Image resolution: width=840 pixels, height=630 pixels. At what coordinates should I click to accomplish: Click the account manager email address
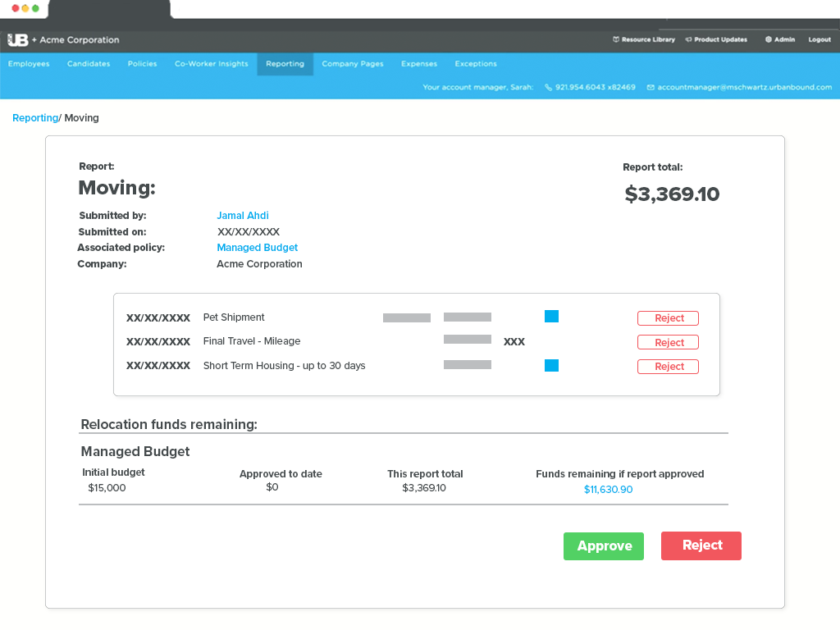(744, 87)
